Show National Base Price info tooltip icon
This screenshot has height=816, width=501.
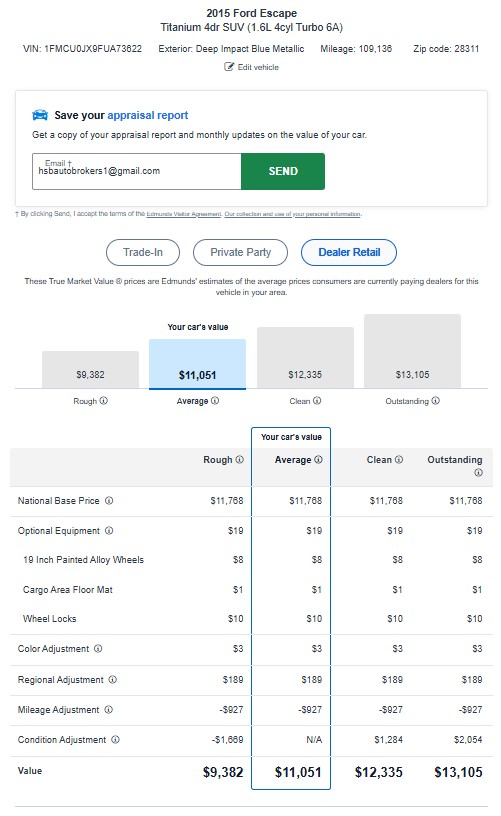[109, 501]
